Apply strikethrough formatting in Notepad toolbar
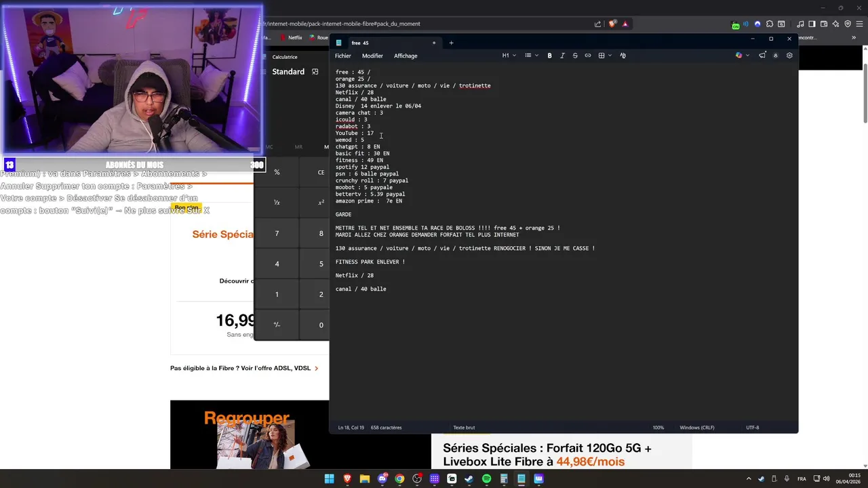Viewport: 868px width, 488px height. pyautogui.click(x=575, y=56)
